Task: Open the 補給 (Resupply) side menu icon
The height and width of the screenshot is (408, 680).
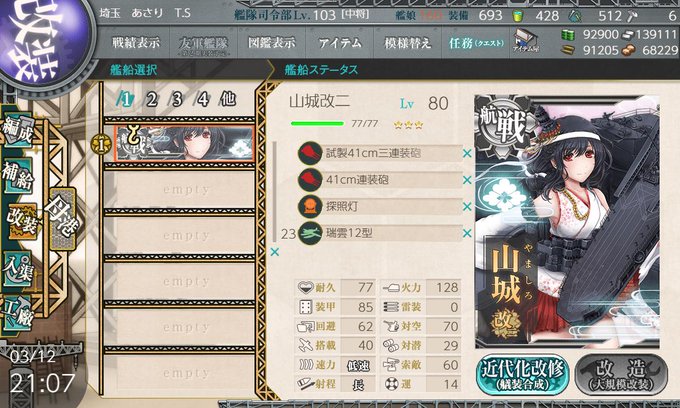Action: [x=18, y=176]
